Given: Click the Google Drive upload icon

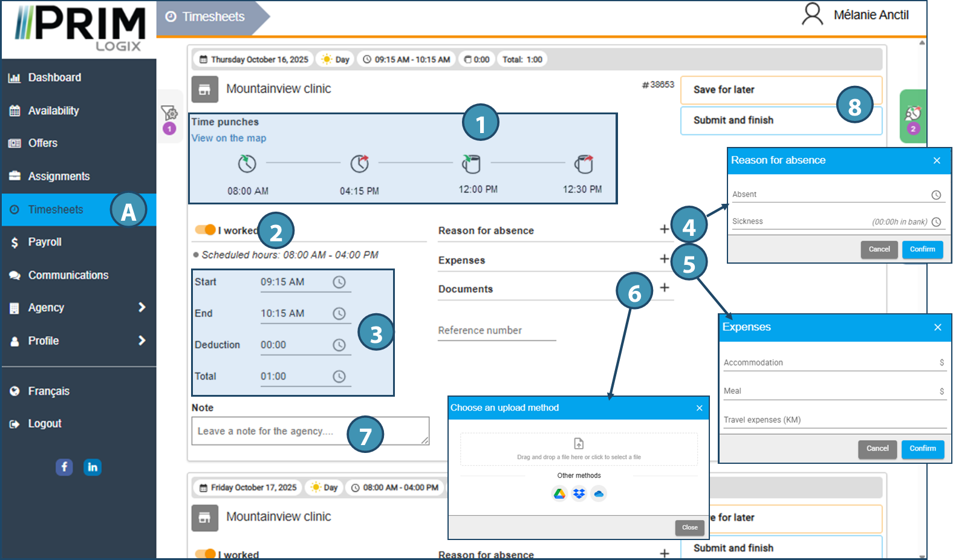Looking at the screenshot, I should coord(559,493).
